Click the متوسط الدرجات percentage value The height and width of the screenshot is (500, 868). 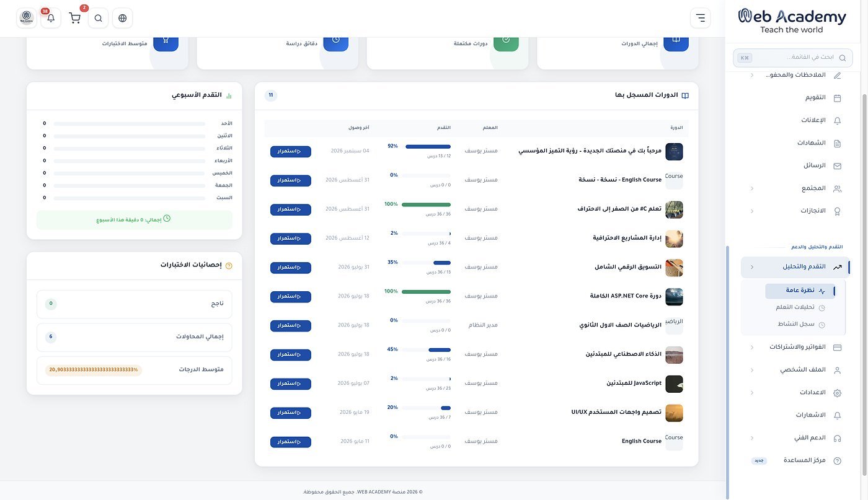click(94, 370)
